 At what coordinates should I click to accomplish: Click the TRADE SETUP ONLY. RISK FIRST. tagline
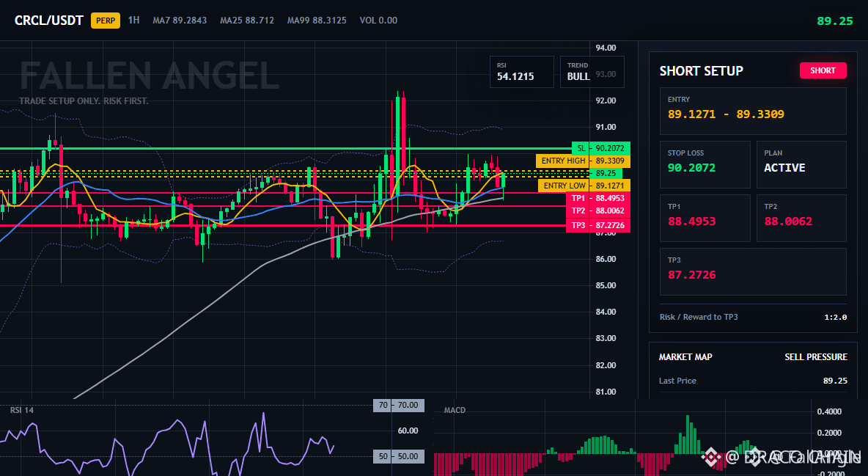point(84,101)
